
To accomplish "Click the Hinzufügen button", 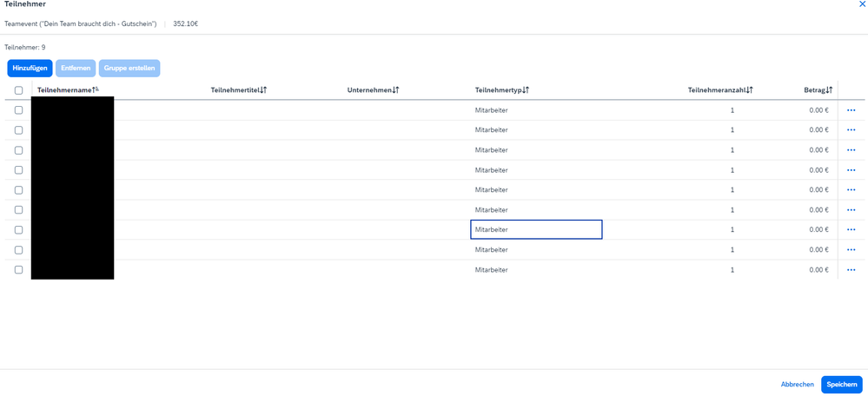I will coord(30,68).
